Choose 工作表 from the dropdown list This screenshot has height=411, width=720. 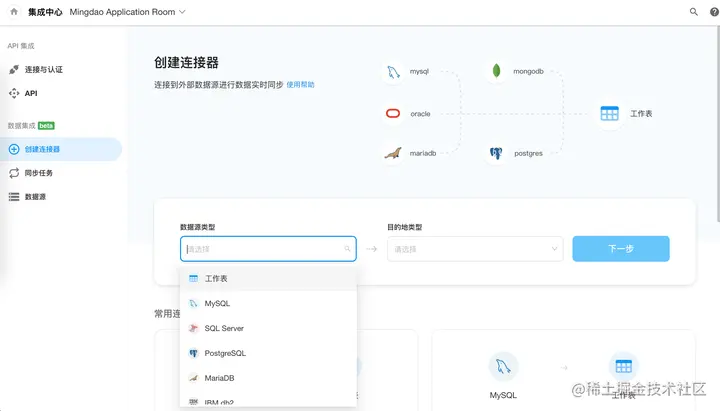click(268, 279)
